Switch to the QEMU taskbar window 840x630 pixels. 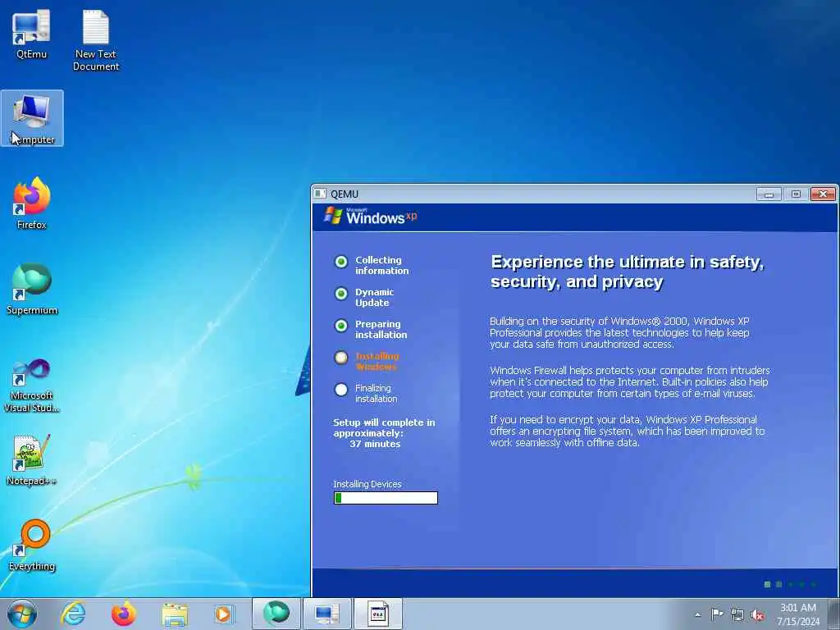click(x=326, y=614)
